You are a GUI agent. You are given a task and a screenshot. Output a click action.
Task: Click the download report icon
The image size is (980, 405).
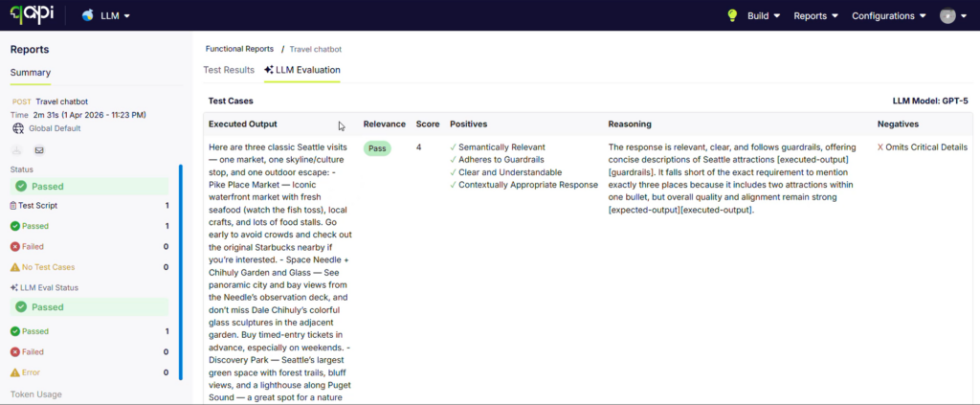(17, 150)
